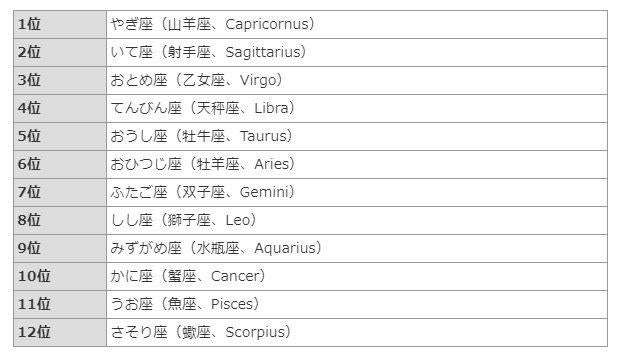This screenshot has width=620, height=362.
Task: Select the やぎ座 Capricornus row text
Action: (213, 25)
